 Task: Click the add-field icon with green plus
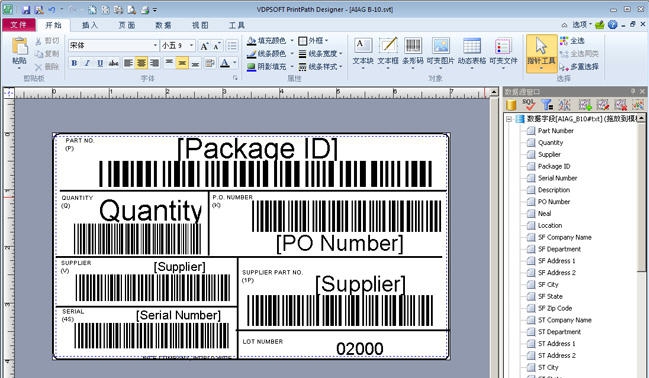pos(585,105)
